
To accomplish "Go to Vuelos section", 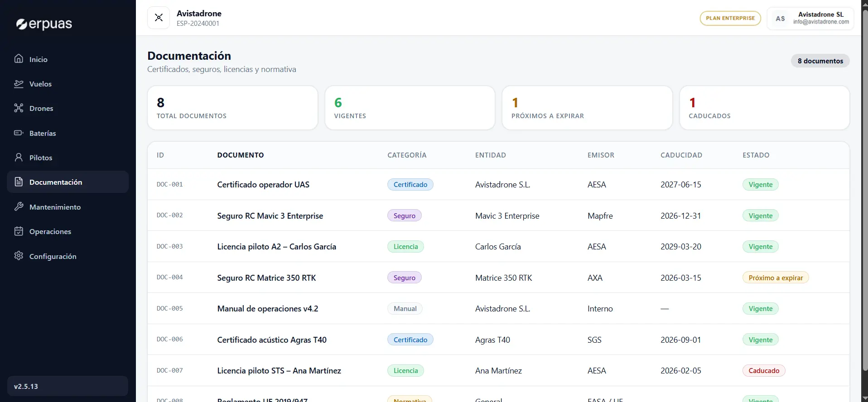I will [68, 84].
